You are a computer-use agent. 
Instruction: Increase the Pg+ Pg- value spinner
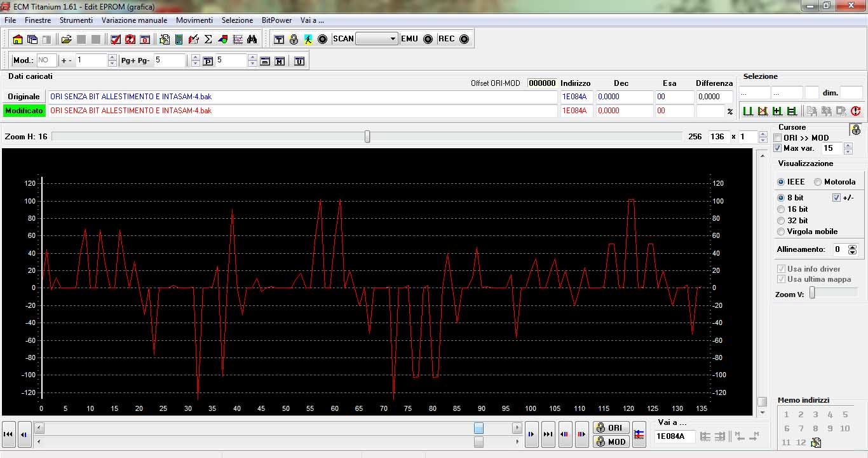[195, 58]
